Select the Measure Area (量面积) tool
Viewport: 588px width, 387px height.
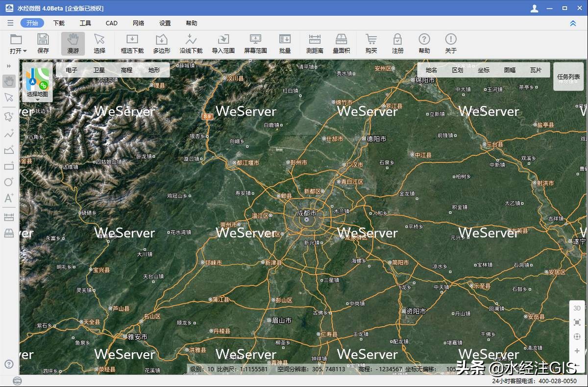click(x=342, y=43)
